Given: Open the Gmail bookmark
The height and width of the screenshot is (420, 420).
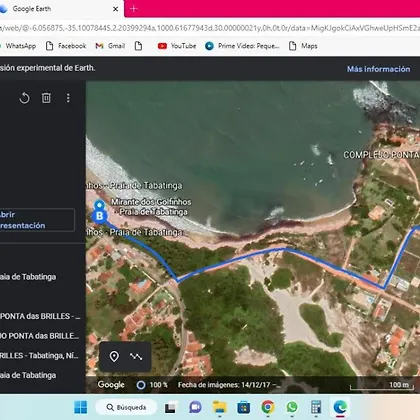Looking at the screenshot, I should tap(110, 46).
